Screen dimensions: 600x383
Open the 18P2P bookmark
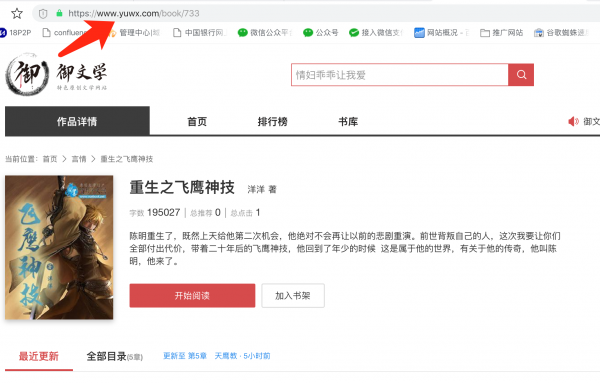click(x=15, y=33)
